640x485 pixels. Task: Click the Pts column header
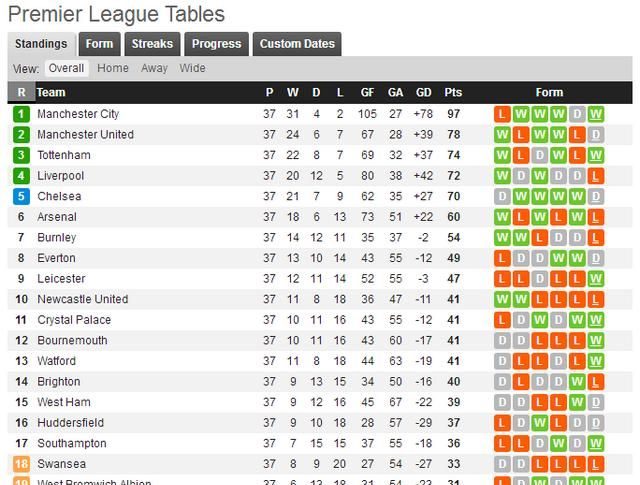click(x=453, y=92)
